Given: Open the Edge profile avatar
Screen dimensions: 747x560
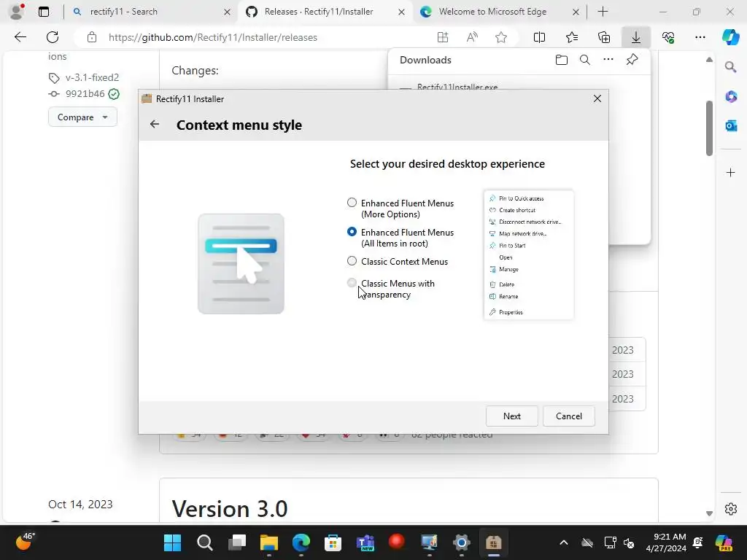Looking at the screenshot, I should (17, 12).
